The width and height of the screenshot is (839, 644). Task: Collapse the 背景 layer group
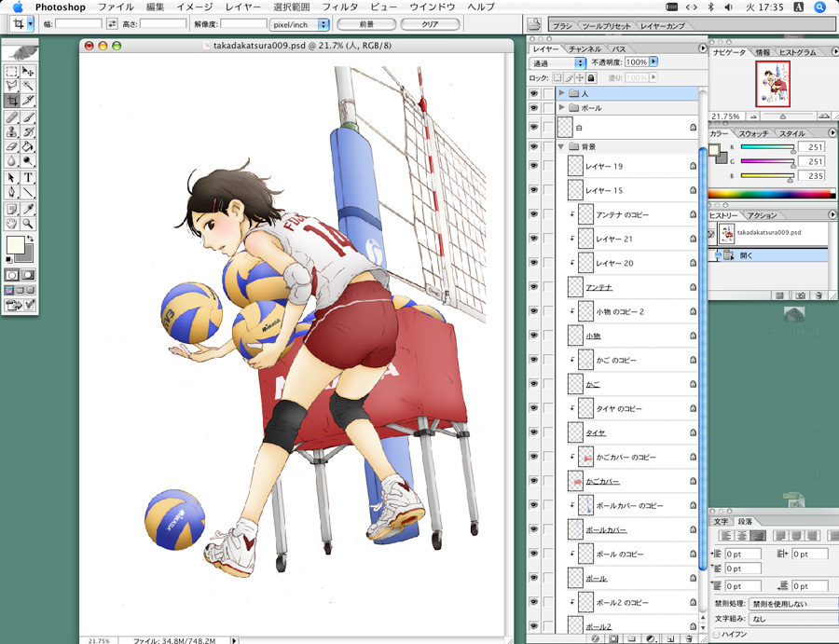coord(561,146)
